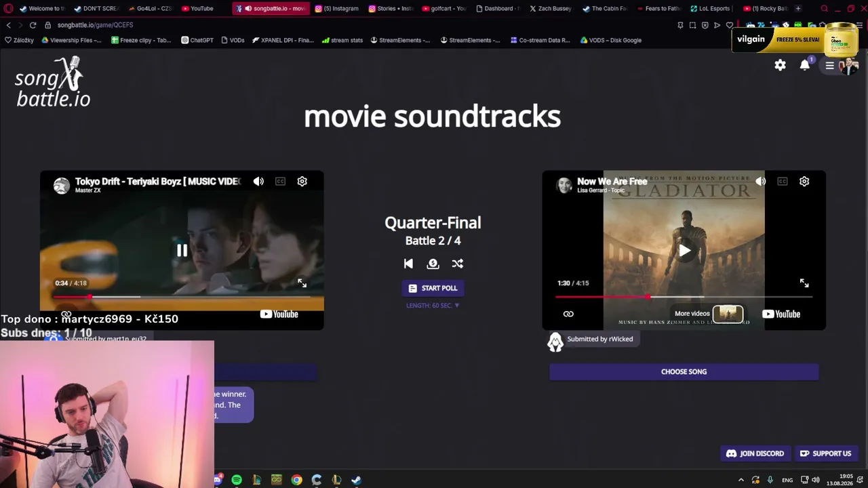868x488 pixels.
Task: Open Tokyo Drift video on YouTube
Action: click(279, 314)
